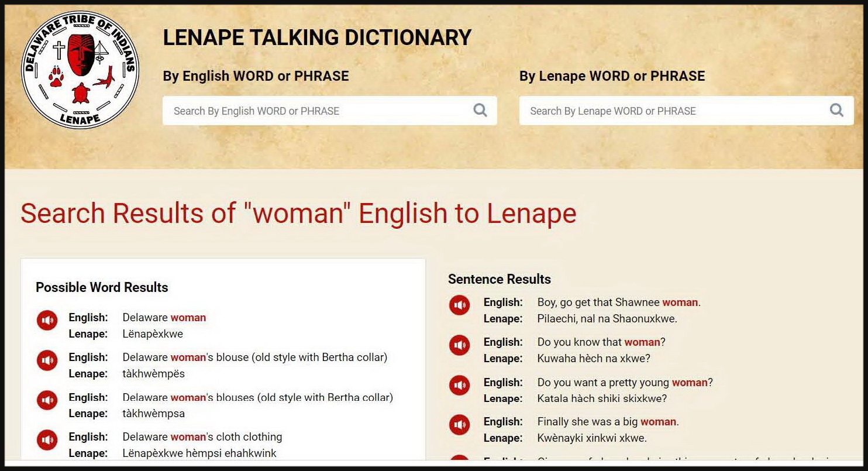The height and width of the screenshot is (471, 868).
Task: Click the Shawnee "woman" highlighted word
Action: [679, 302]
